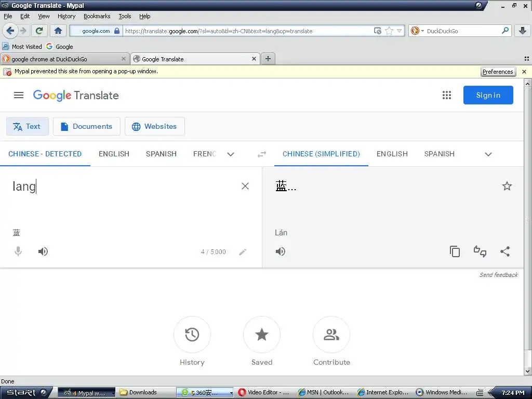This screenshot has width=532, height=399.
Task: Click the vertical scrollbar down arrow
Action: click(x=528, y=372)
